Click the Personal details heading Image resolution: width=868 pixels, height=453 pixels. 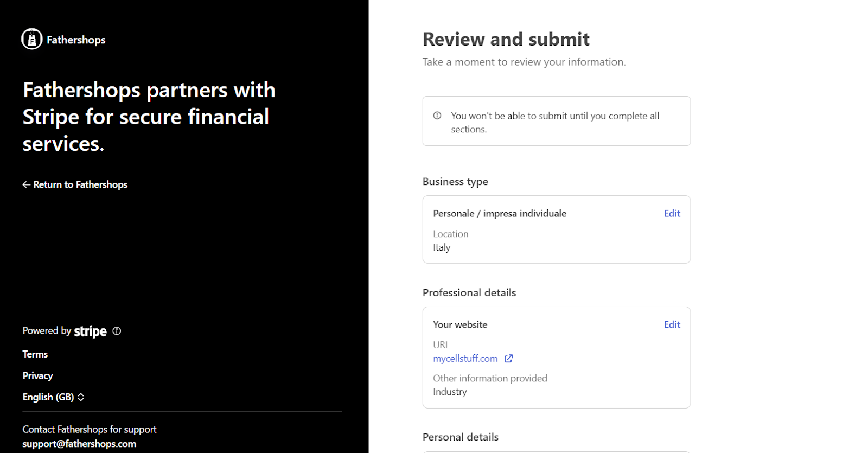pyautogui.click(x=461, y=437)
